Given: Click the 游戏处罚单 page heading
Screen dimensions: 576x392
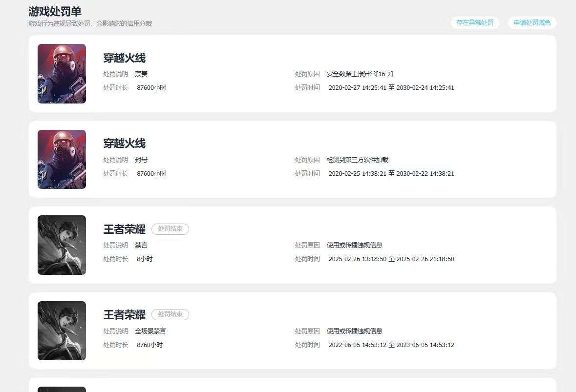Looking at the screenshot, I should 55,12.
